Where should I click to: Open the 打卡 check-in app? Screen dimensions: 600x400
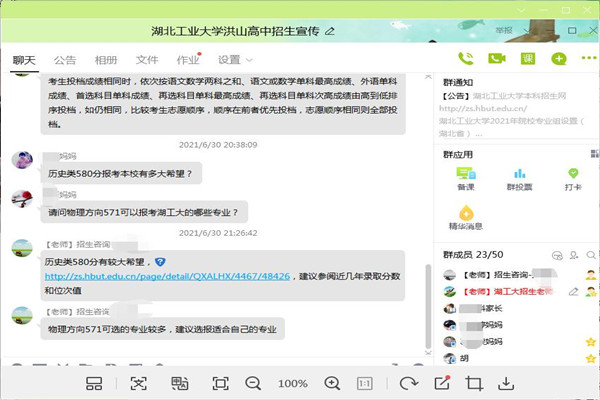tap(573, 179)
